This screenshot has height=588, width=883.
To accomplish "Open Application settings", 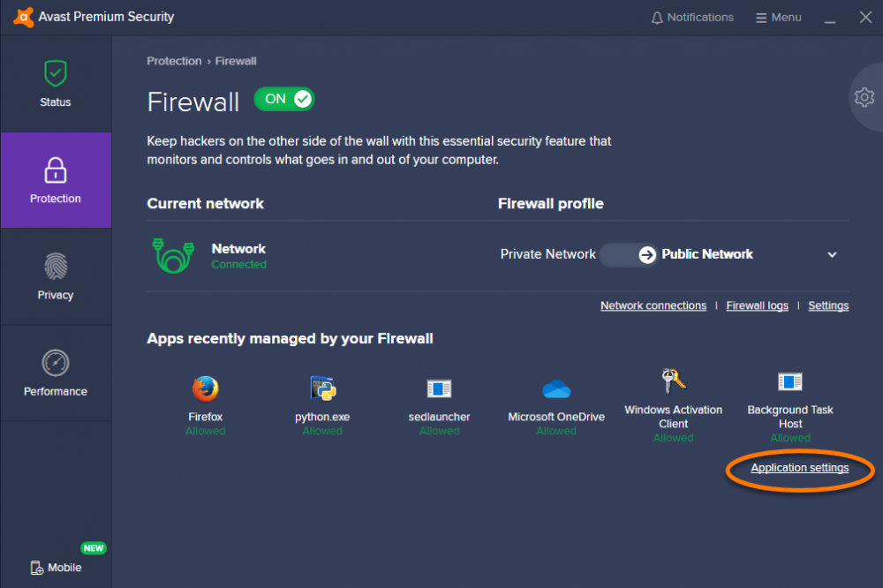I will [799, 468].
